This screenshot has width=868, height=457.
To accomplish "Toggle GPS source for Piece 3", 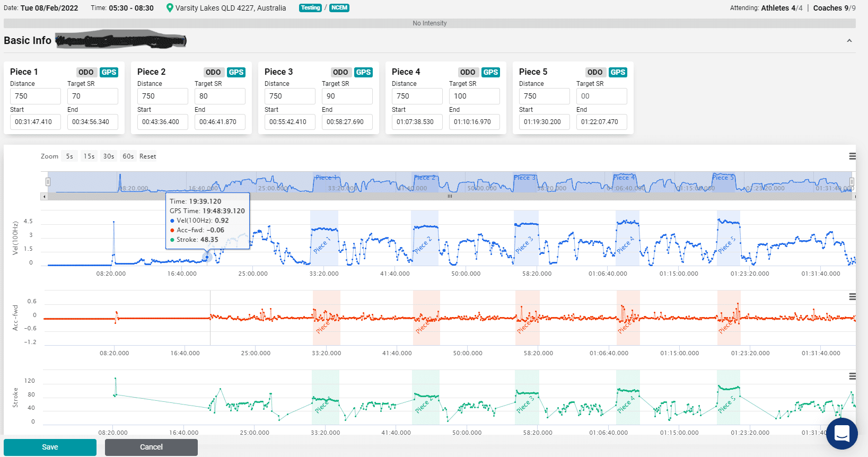I will 363,72.
